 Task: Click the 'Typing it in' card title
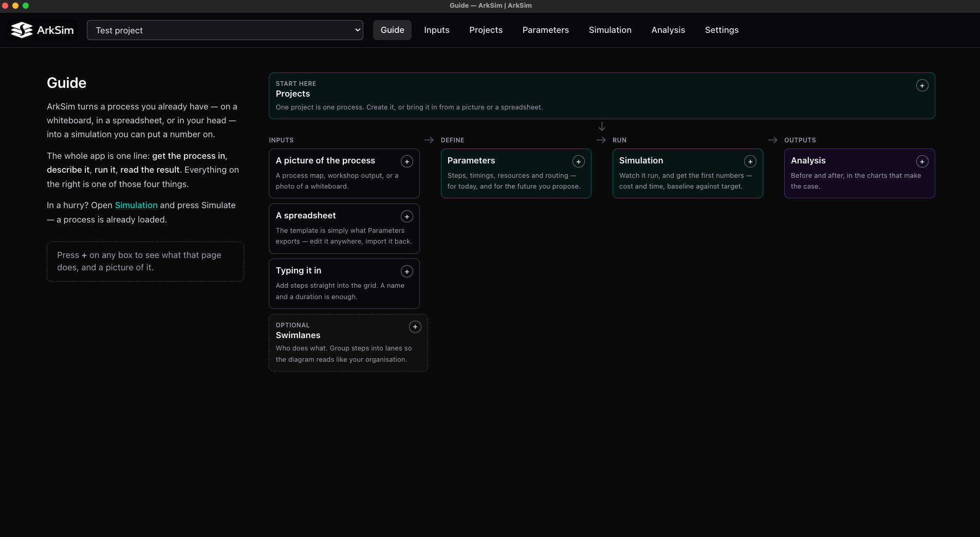(299, 270)
